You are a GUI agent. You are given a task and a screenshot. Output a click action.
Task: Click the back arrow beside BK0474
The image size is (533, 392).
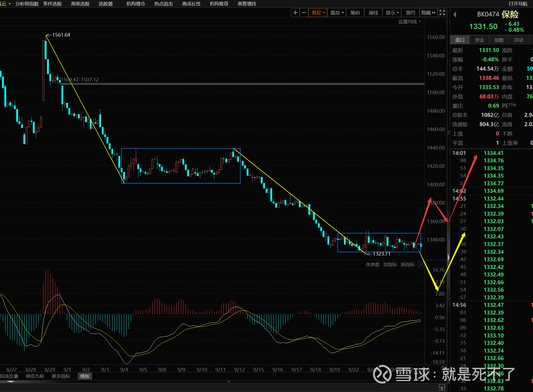point(455,15)
